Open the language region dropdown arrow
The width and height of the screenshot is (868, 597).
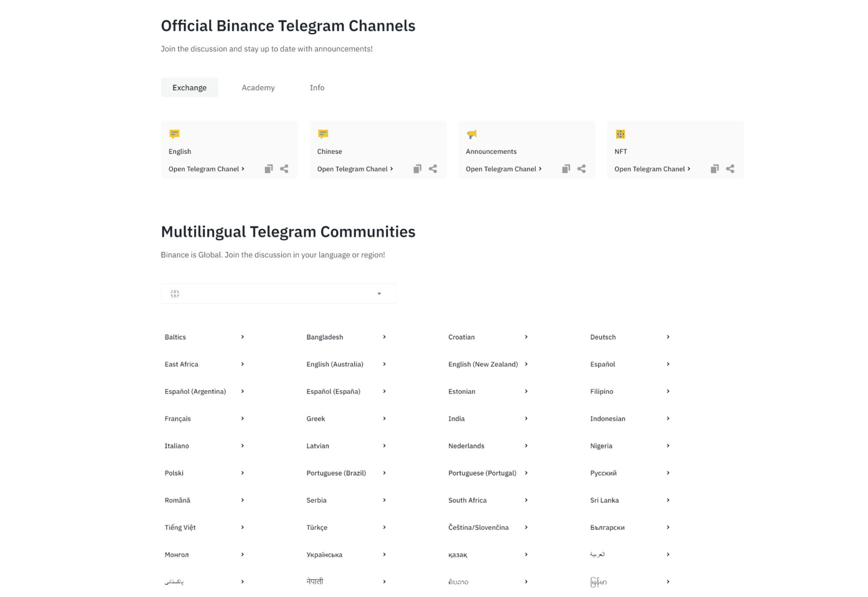coord(379,294)
